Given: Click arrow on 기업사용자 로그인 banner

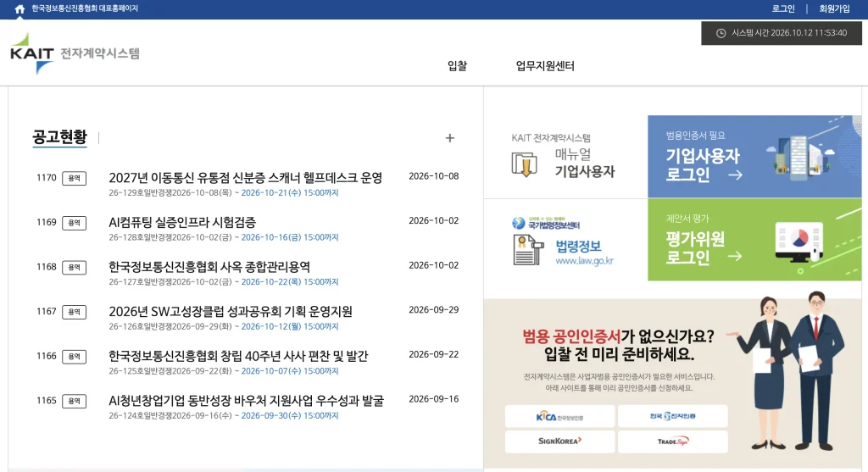Looking at the screenshot, I should point(735,175).
